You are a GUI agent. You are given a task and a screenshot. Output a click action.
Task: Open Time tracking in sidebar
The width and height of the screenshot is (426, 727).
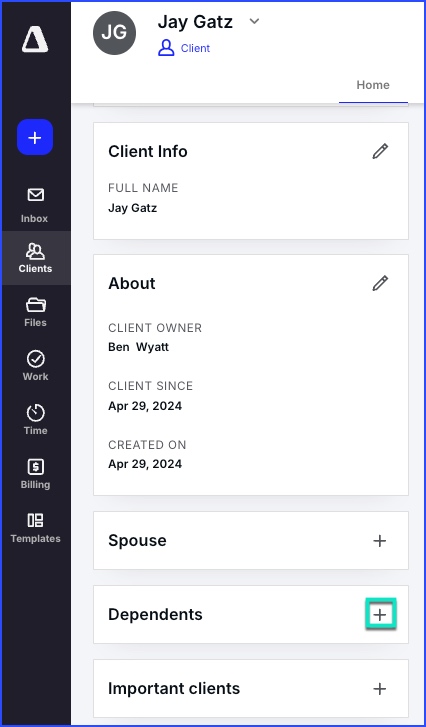tap(35, 420)
